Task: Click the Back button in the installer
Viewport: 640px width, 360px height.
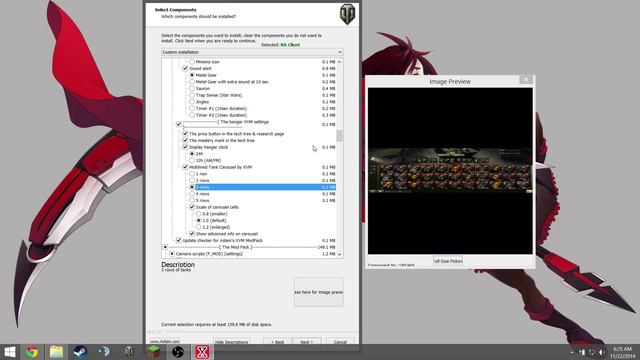Action: point(278,342)
